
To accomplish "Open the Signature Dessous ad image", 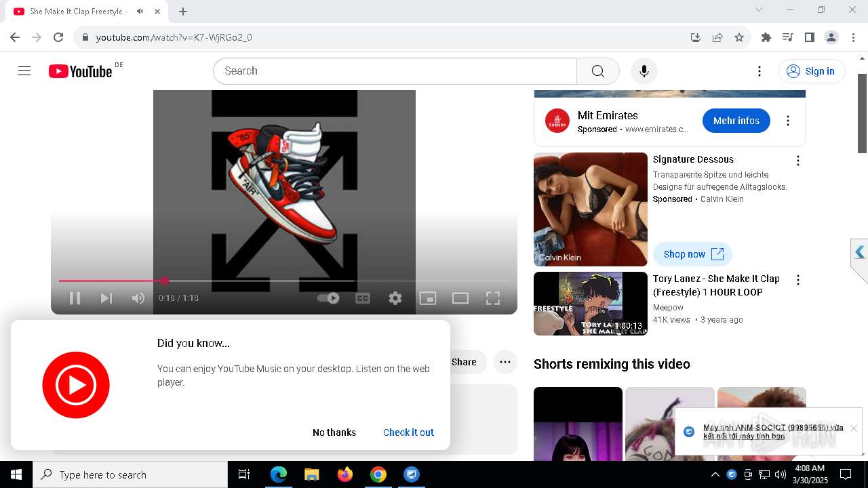I will point(591,209).
